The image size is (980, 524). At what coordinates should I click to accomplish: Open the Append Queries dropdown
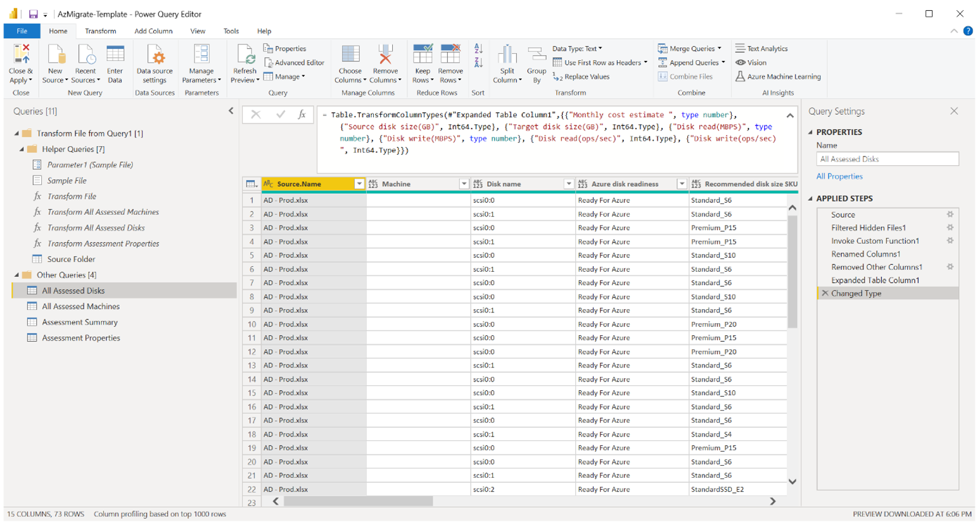691,63
